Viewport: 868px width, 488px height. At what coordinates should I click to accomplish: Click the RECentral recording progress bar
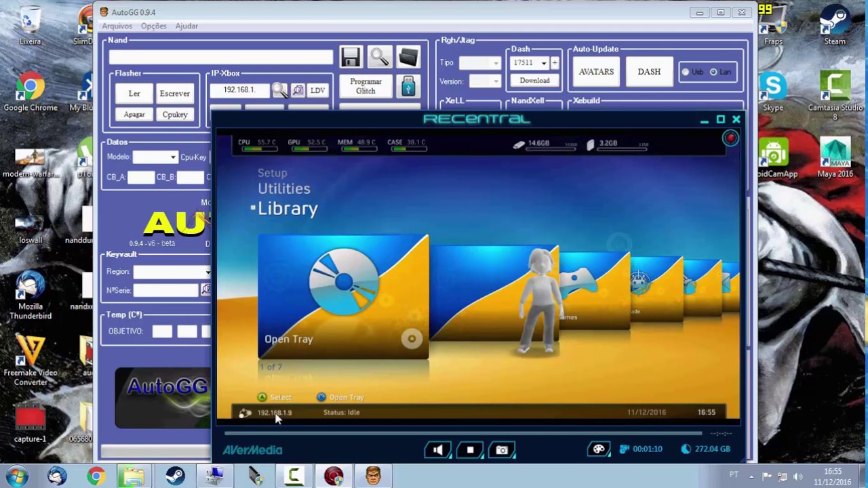[x=462, y=433]
